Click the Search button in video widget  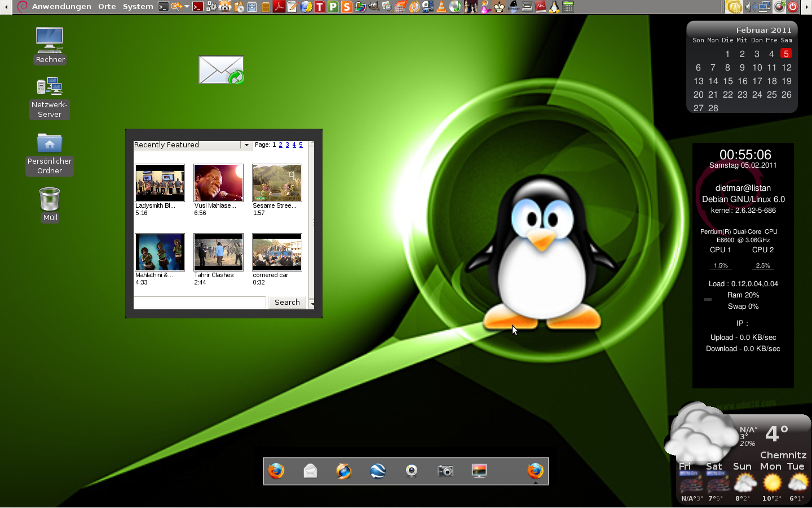tap(287, 303)
